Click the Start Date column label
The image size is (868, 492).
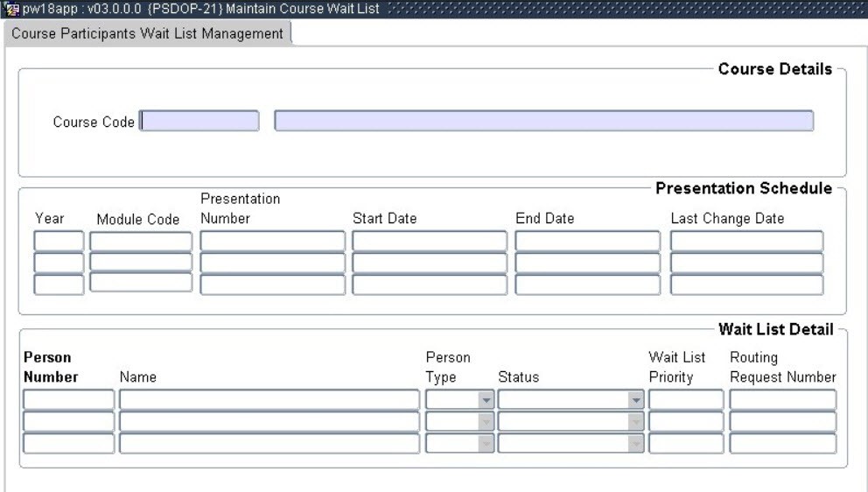385,218
